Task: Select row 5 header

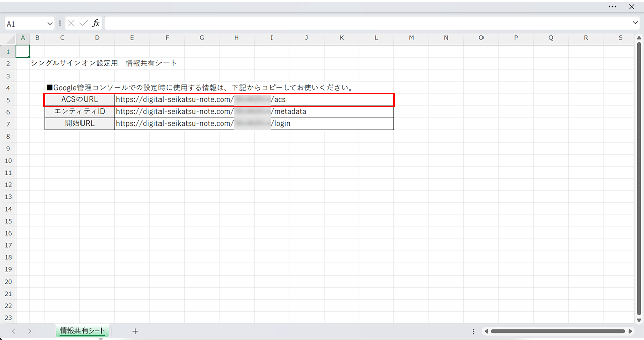Action: 8,100
